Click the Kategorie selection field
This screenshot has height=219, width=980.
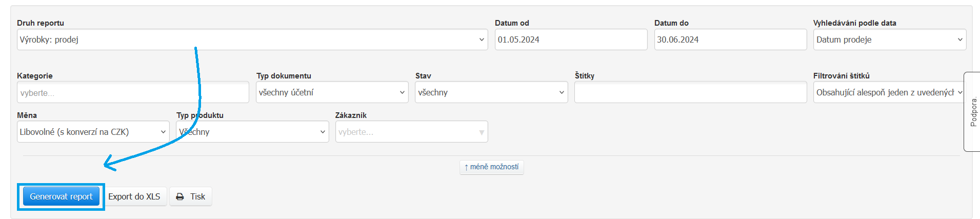(132, 93)
